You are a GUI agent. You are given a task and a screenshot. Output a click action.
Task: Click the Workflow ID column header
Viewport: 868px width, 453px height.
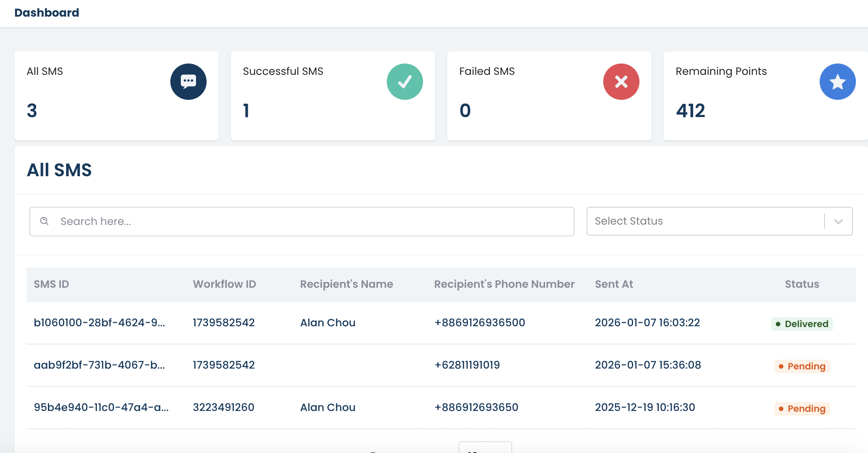[x=224, y=284]
